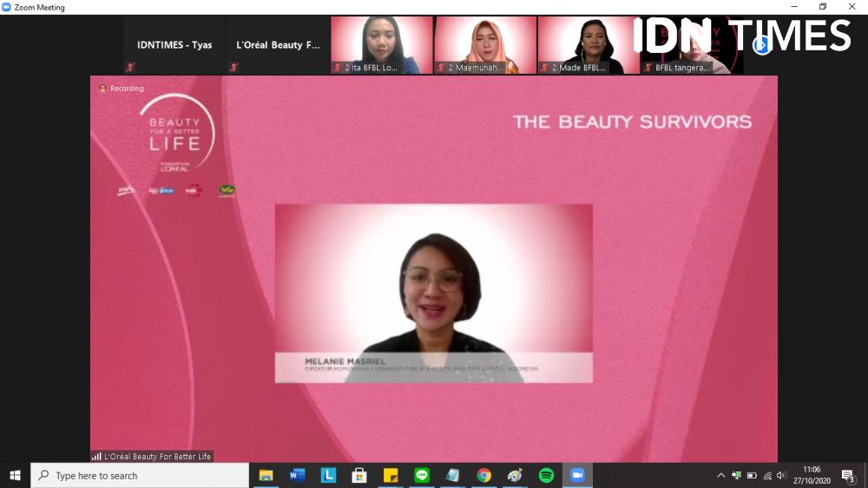
Task: Open Spotify from the taskbar
Action: point(546,475)
